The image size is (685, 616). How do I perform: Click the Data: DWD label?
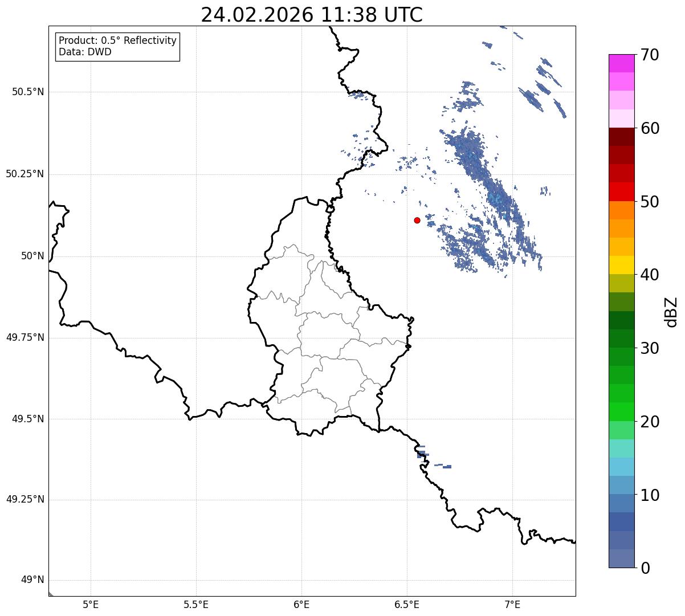tap(85, 52)
